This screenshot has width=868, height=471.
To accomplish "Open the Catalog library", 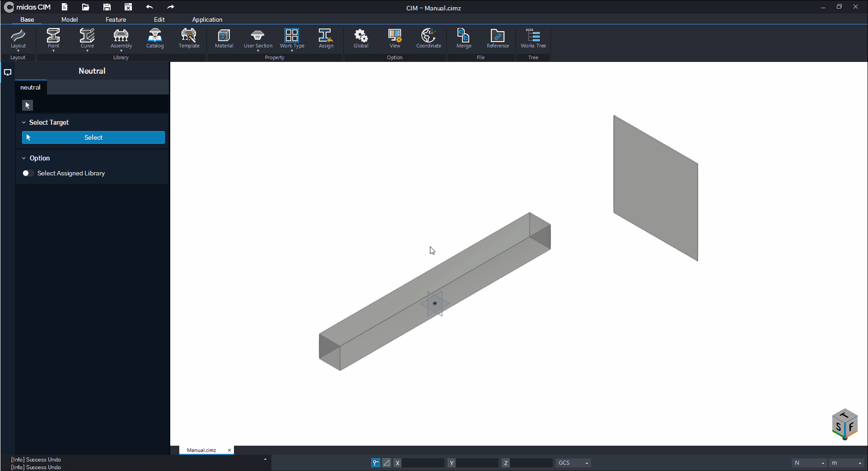I will point(155,38).
